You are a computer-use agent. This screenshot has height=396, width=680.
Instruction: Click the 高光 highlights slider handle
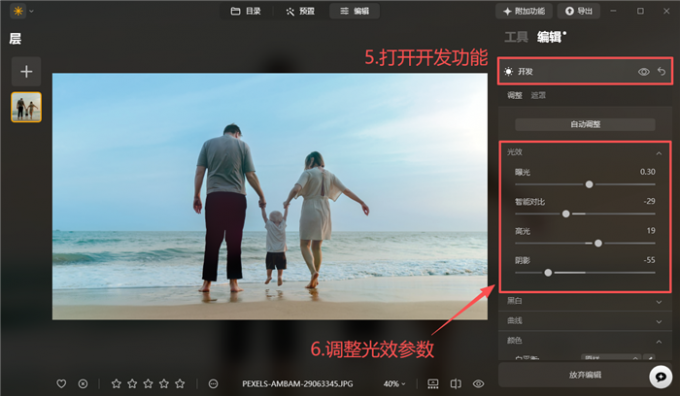tap(598, 243)
